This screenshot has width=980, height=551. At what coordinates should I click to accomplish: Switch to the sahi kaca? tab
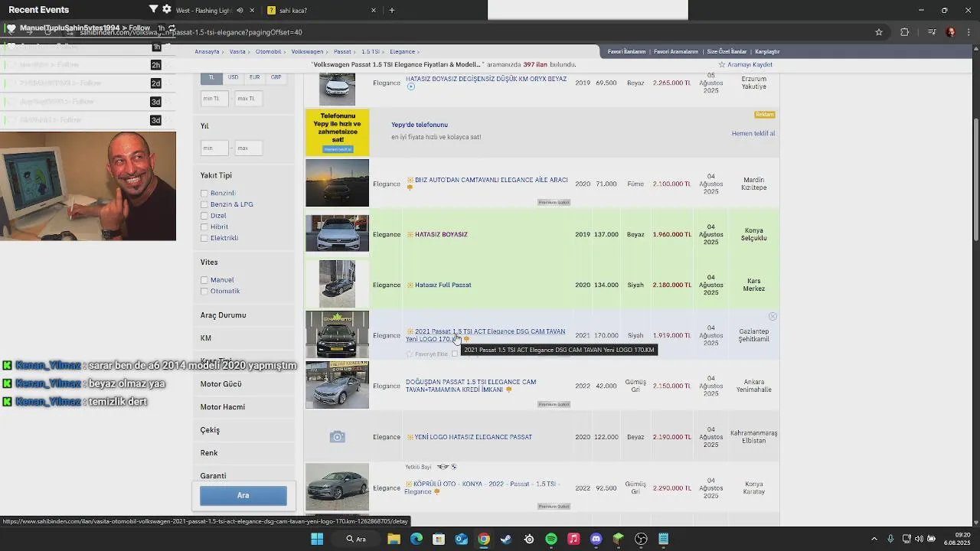click(293, 11)
